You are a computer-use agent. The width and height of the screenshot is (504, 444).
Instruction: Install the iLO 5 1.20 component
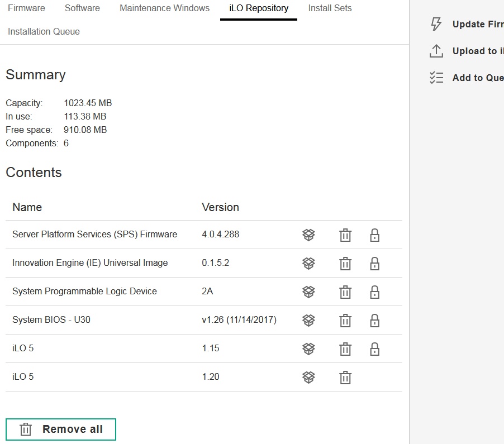308,377
